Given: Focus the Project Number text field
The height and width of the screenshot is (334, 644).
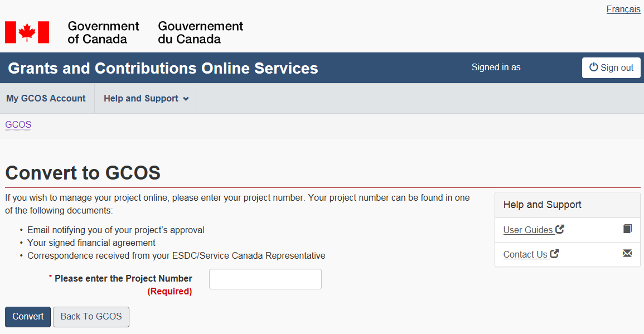Looking at the screenshot, I should pos(265,279).
